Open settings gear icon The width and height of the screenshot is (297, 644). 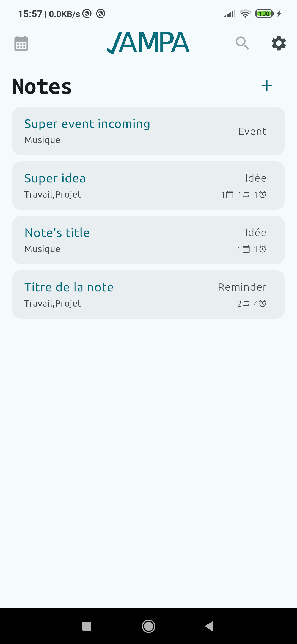point(279,43)
